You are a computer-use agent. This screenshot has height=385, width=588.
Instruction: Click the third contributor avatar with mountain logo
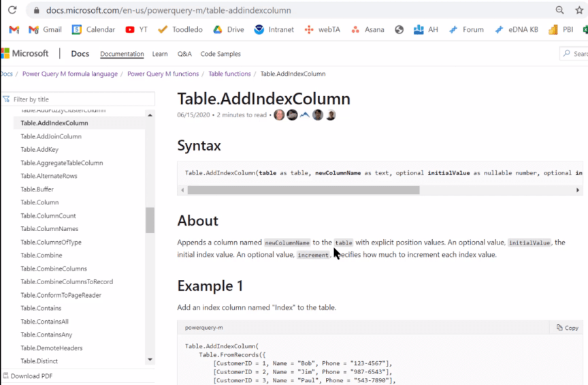point(304,115)
